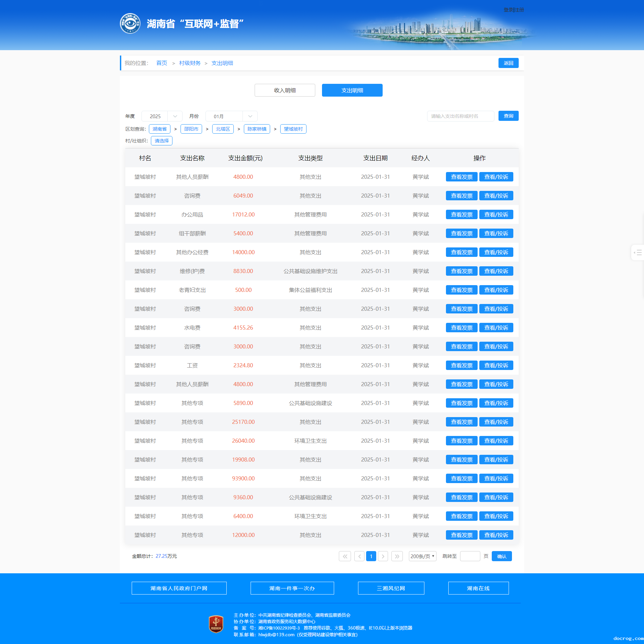644x644 pixels.
Task: Expand the floating side panel menu icon
Action: click(x=638, y=252)
